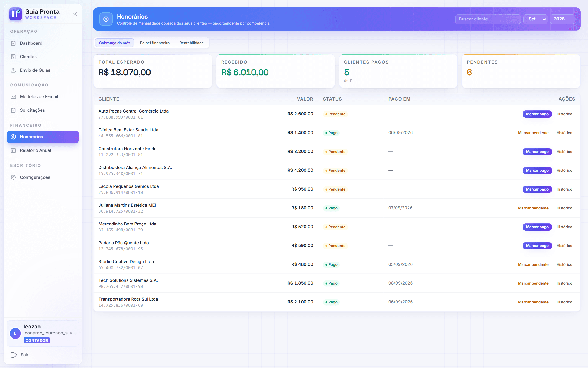Click the Guia Pronta logo icon
The height and width of the screenshot is (368, 588).
tap(15, 14)
